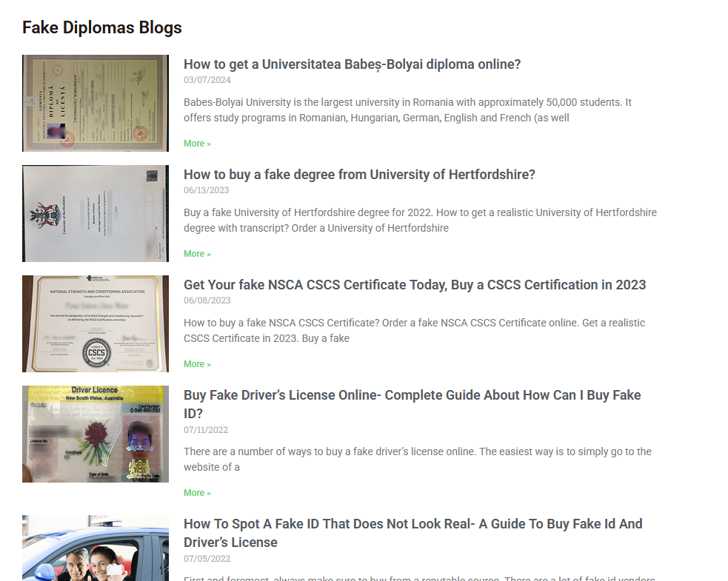The width and height of the screenshot is (728, 581).
Task: Click More under the NSCA CSCS excerpt
Action: click(197, 364)
